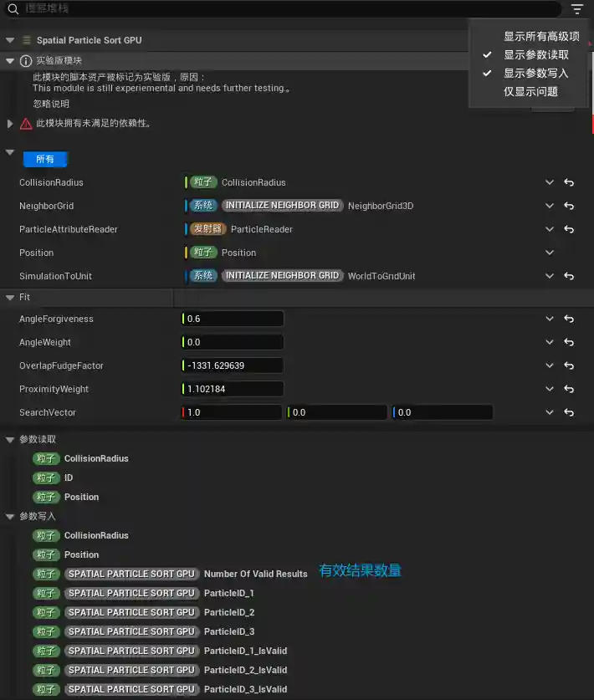Select 仅显示问题 from the filter menu
Image resolution: width=594 pixels, height=700 pixels.
pyautogui.click(x=530, y=91)
